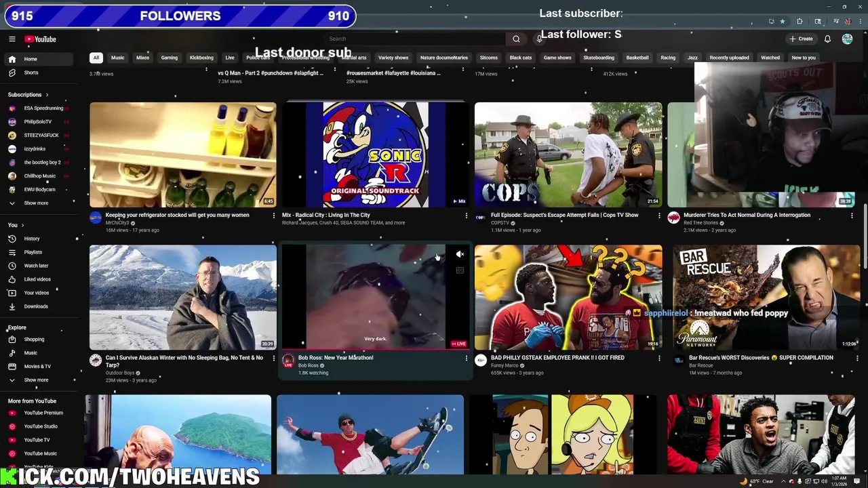This screenshot has height=488, width=868.
Task: Open the Outdoor Boys channel name
Action: [x=120, y=373]
